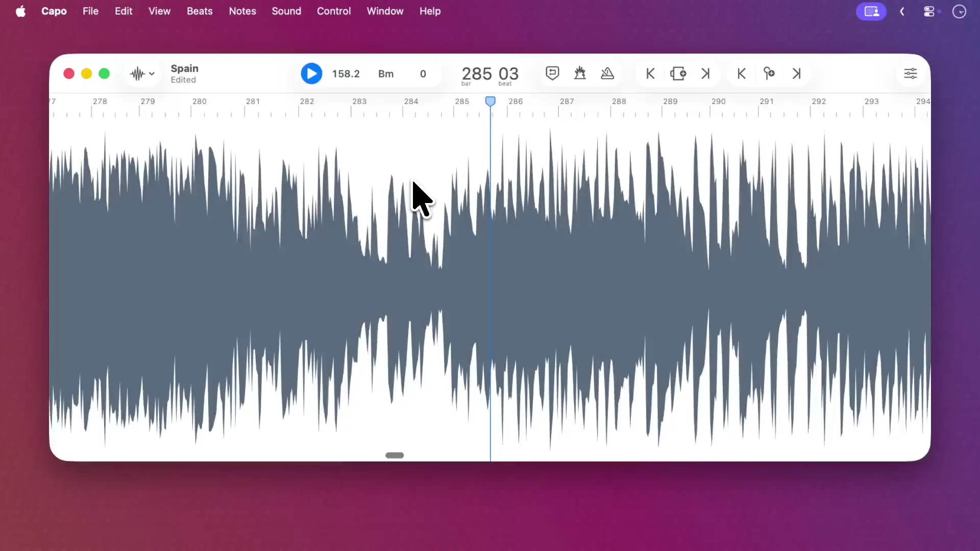Click the panel handle at bottom of waveform
This screenshot has width=980, height=551.
pos(395,455)
